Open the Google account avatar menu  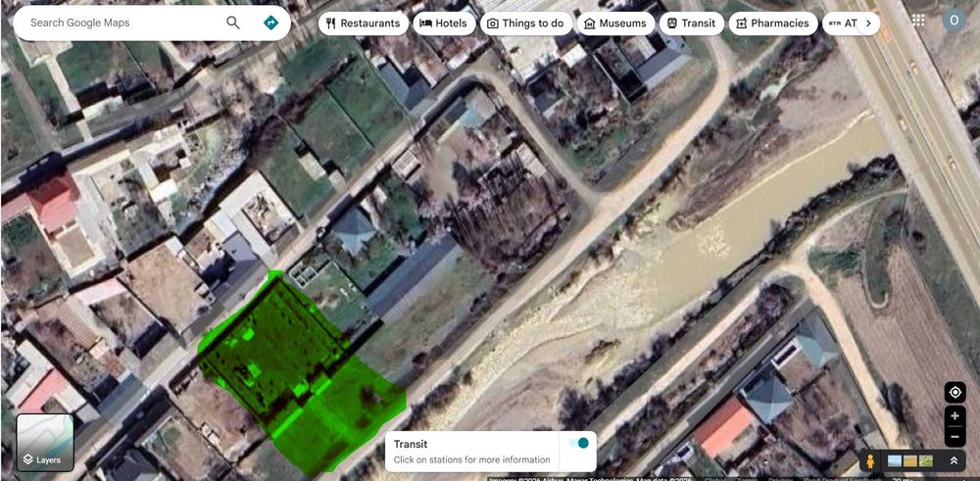click(954, 21)
